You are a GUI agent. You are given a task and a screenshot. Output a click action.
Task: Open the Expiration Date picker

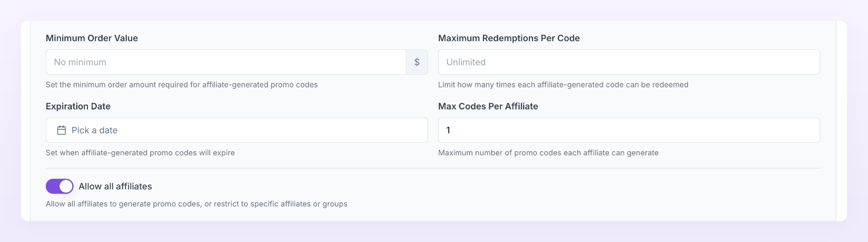(236, 130)
